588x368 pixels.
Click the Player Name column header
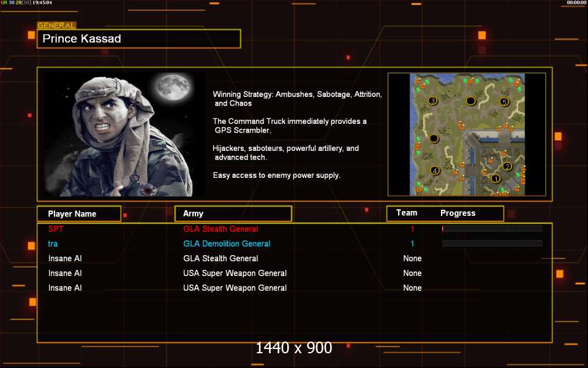[79, 213]
